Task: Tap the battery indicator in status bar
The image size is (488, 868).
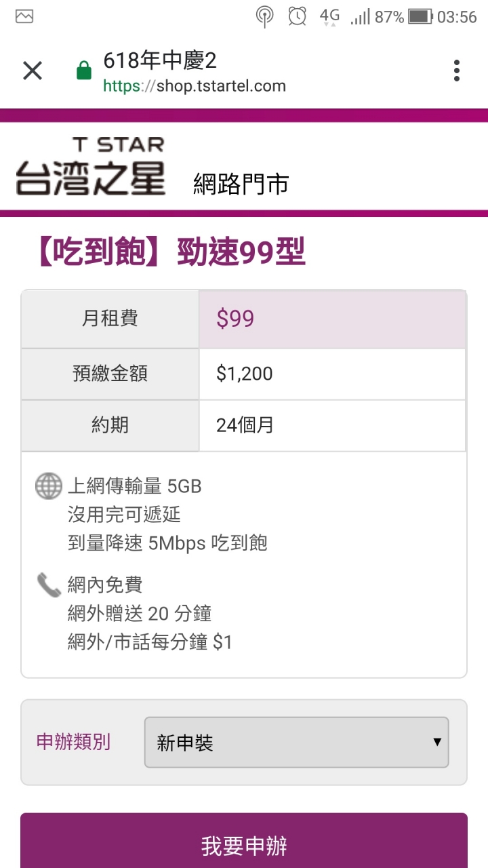Action: (x=420, y=16)
